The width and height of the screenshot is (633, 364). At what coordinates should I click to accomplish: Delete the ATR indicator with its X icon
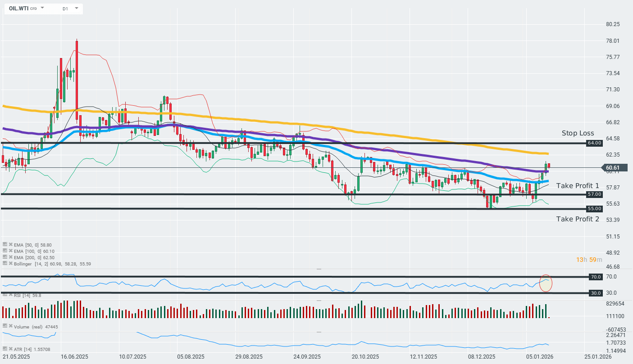[x=10, y=349]
